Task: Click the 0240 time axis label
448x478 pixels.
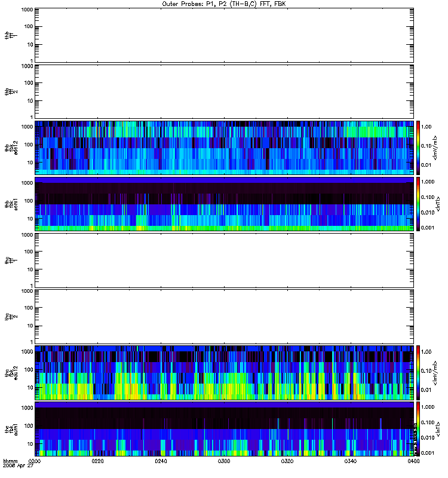Action: click(161, 461)
